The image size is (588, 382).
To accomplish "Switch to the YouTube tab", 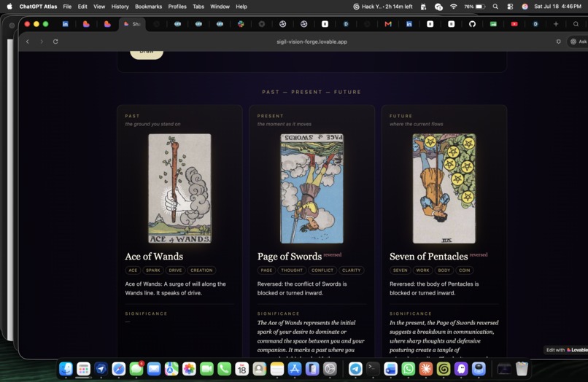I will (x=514, y=24).
